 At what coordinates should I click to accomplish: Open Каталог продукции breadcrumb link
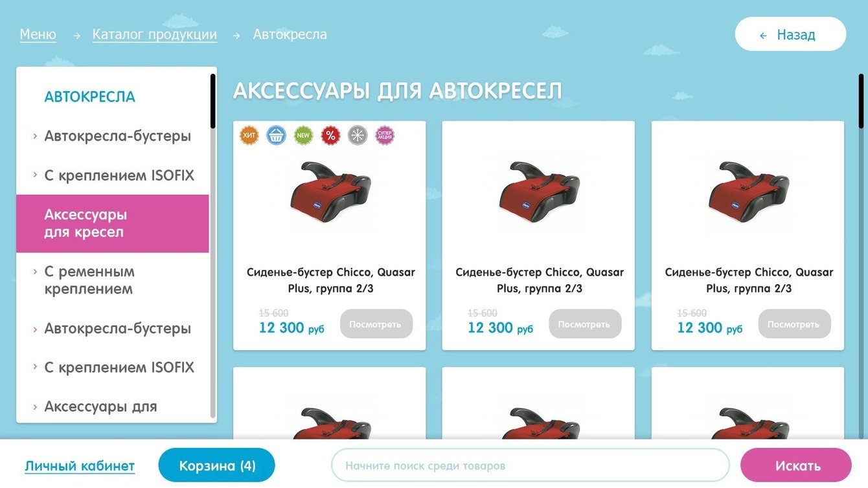coord(155,34)
